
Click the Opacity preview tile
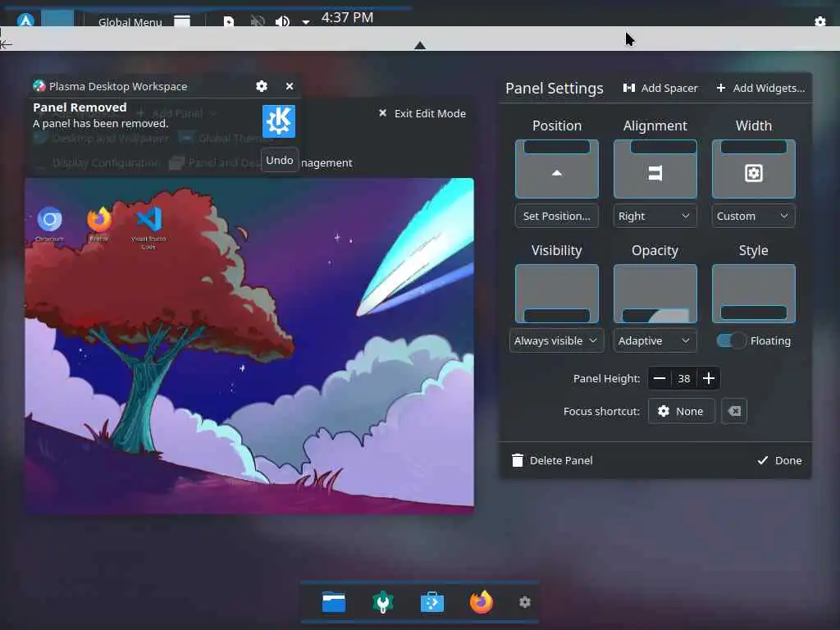point(655,294)
